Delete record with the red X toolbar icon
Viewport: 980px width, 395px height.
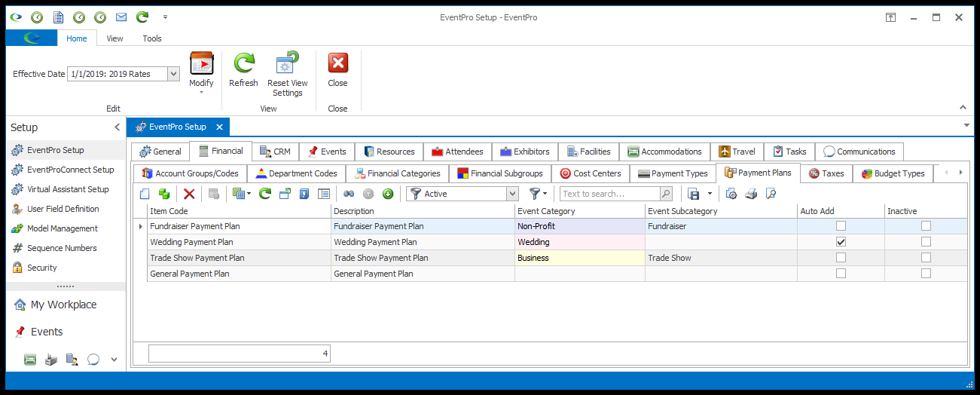pyautogui.click(x=190, y=194)
